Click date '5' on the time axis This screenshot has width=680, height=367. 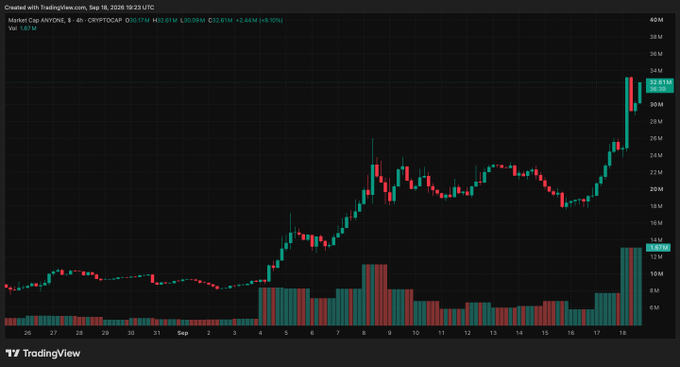click(286, 333)
